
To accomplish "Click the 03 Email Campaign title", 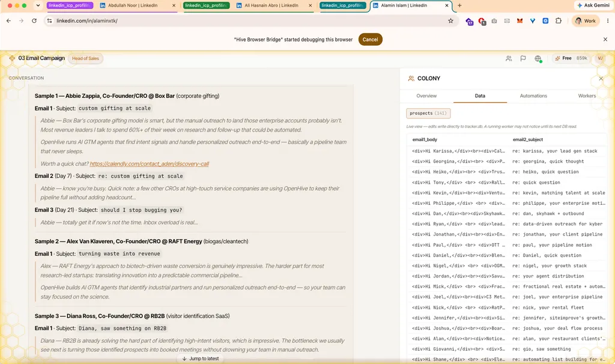I will pyautogui.click(x=41, y=58).
